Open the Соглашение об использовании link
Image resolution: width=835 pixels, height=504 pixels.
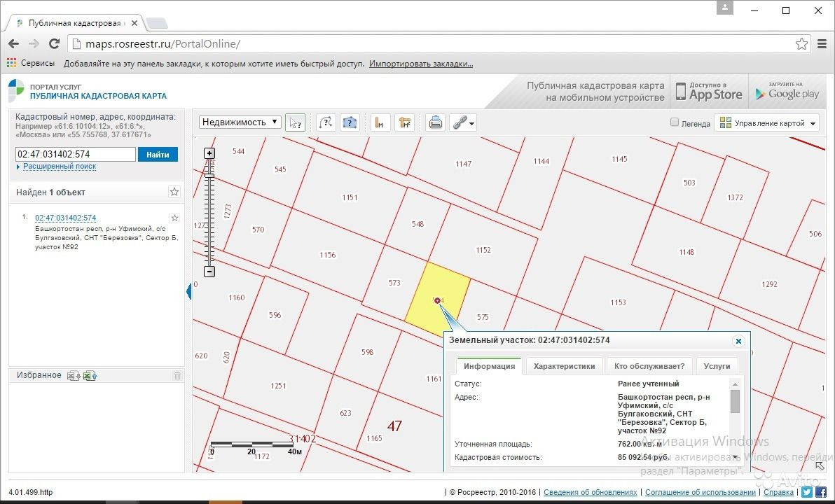tap(700, 492)
